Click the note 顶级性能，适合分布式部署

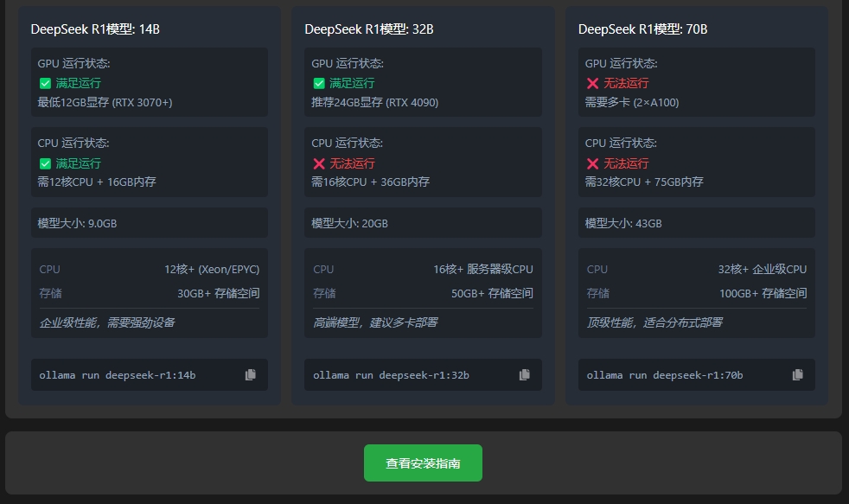[x=654, y=322]
